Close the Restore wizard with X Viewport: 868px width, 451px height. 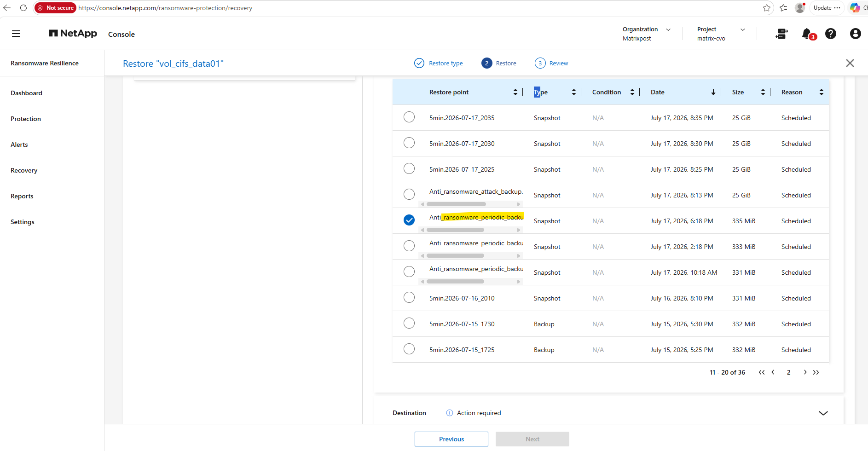[x=850, y=63]
